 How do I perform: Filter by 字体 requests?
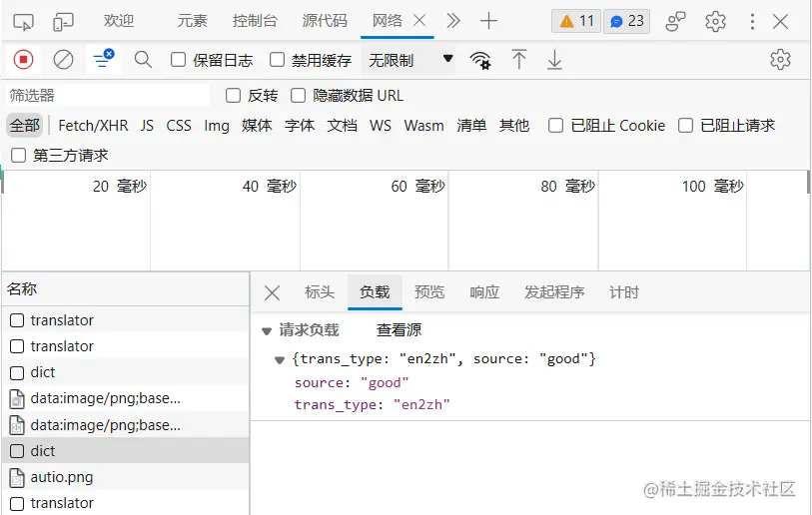click(x=300, y=126)
